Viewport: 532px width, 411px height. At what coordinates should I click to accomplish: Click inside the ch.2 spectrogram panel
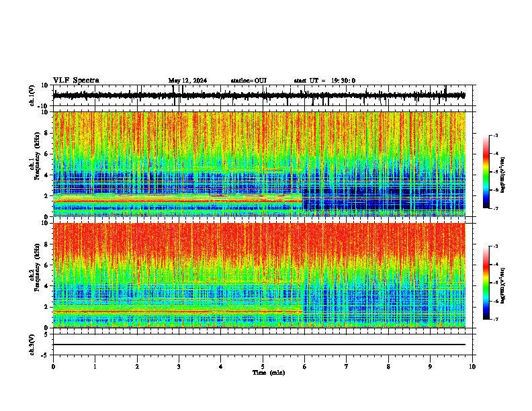coord(259,275)
